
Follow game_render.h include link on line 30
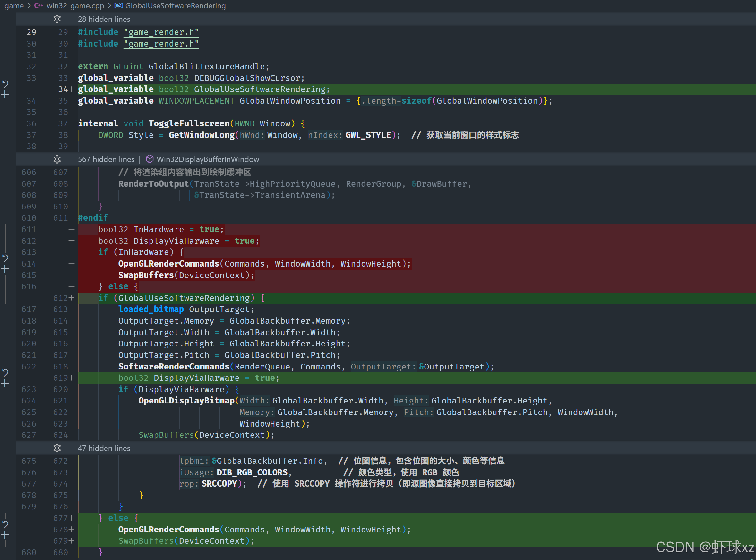tap(161, 44)
